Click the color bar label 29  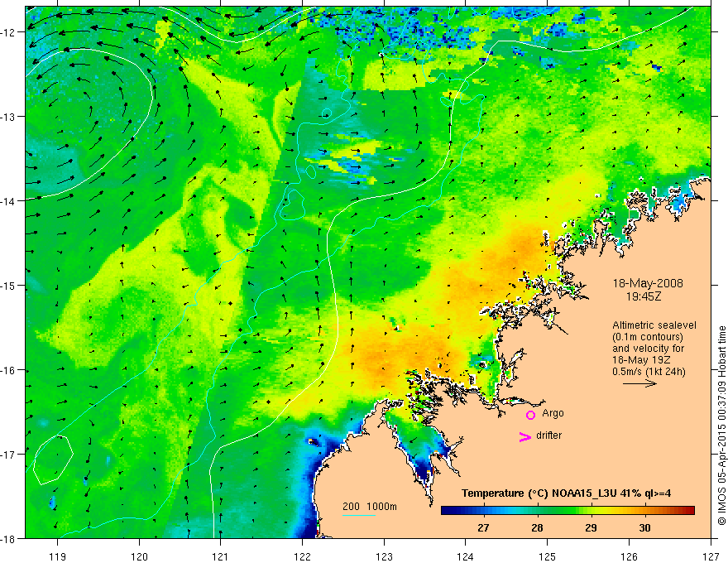coord(591,527)
